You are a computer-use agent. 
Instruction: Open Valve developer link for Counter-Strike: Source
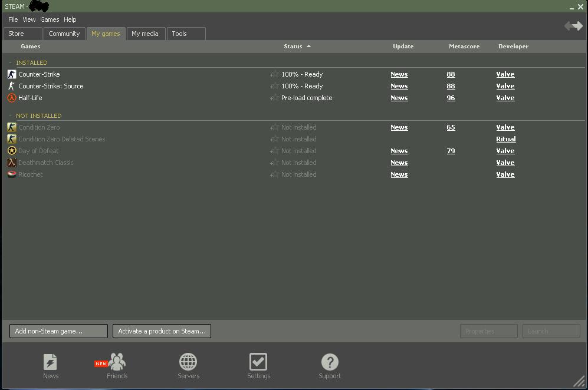click(x=505, y=86)
